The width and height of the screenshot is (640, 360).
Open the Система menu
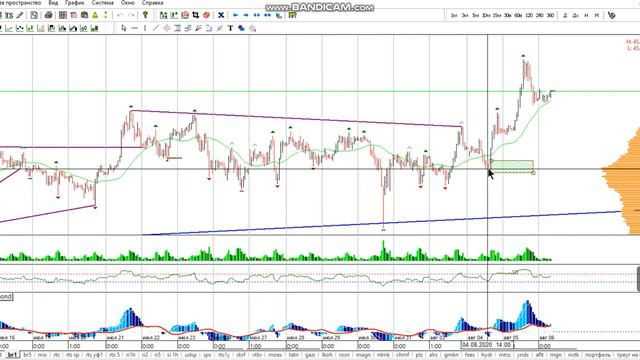(102, 2)
